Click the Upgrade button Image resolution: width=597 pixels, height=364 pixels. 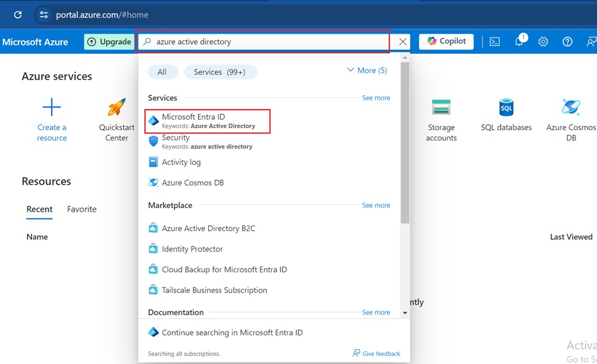[109, 41]
